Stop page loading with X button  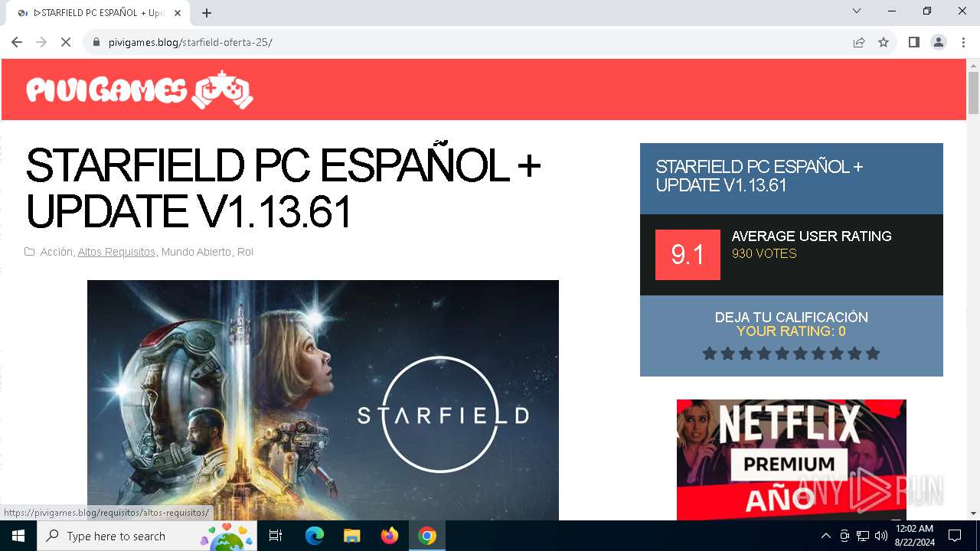[x=66, y=42]
